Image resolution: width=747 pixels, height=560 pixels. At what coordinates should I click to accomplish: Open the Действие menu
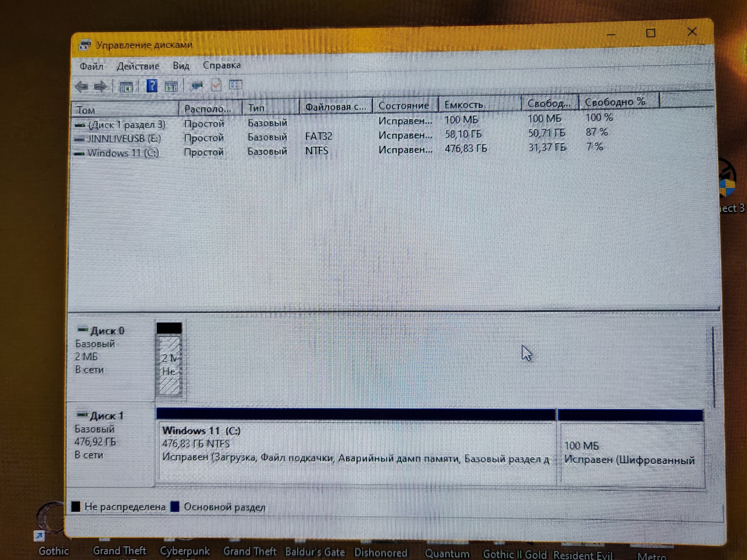pos(137,65)
